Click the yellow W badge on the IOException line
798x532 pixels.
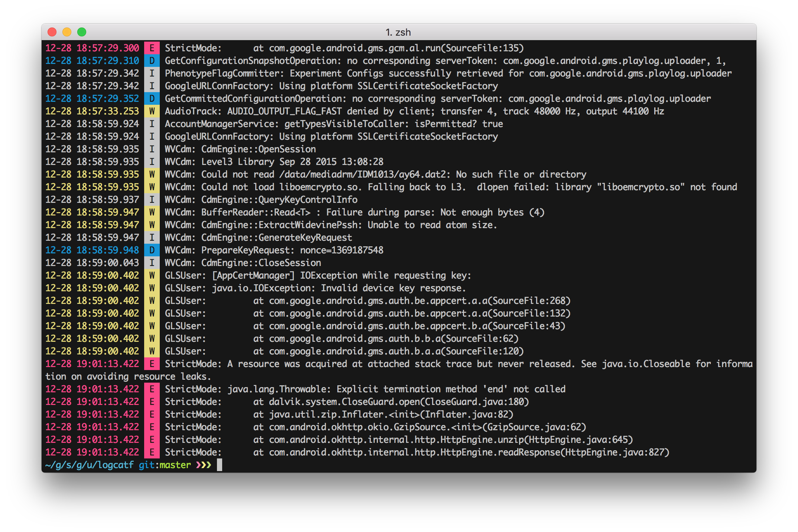pos(152,288)
